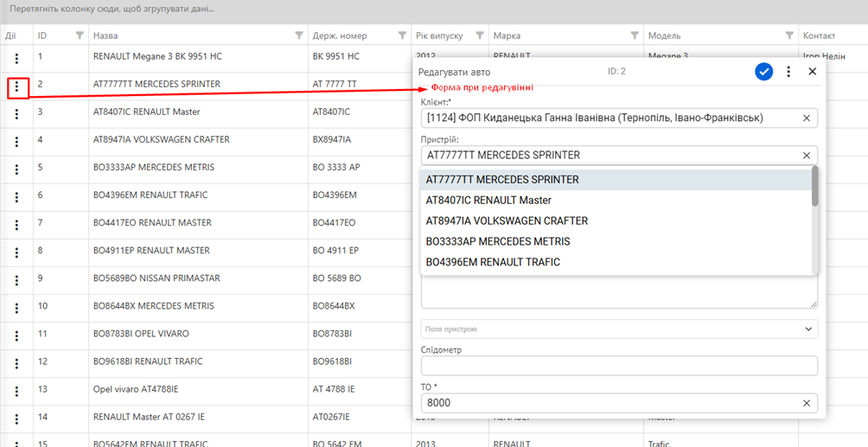
Task: Click the group-by drop area hint text
Action: click(x=112, y=10)
